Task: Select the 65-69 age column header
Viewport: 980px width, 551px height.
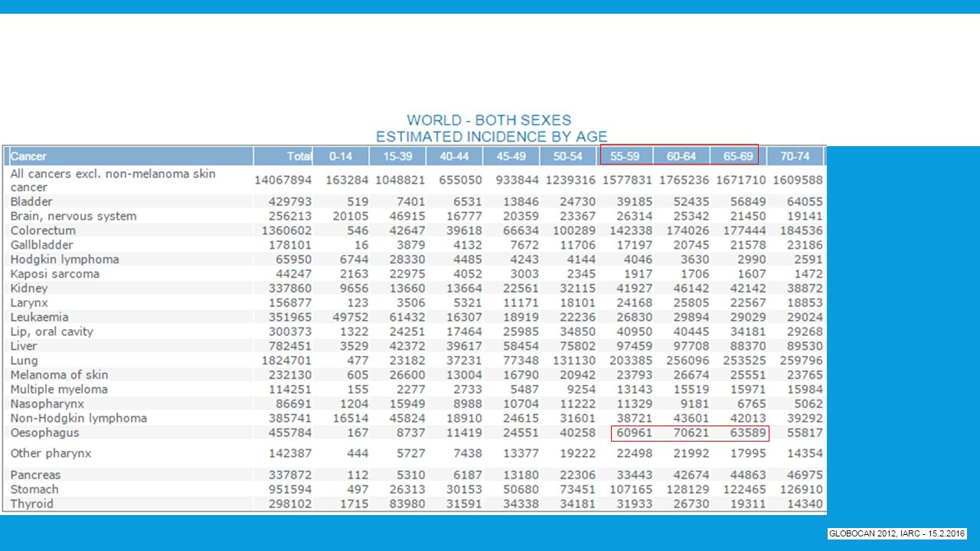Action: point(737,156)
